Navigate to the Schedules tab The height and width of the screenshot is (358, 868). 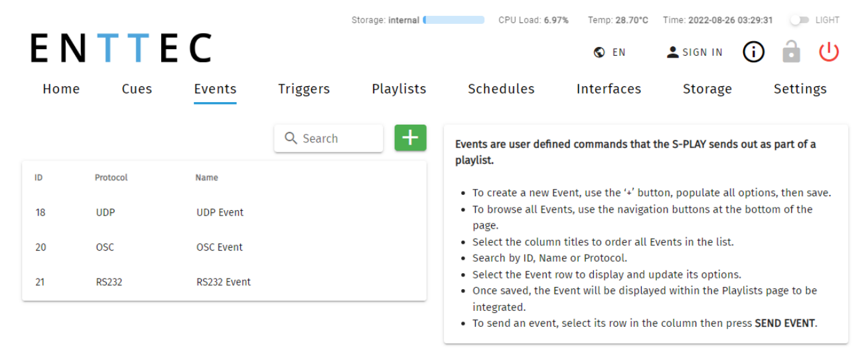point(501,89)
